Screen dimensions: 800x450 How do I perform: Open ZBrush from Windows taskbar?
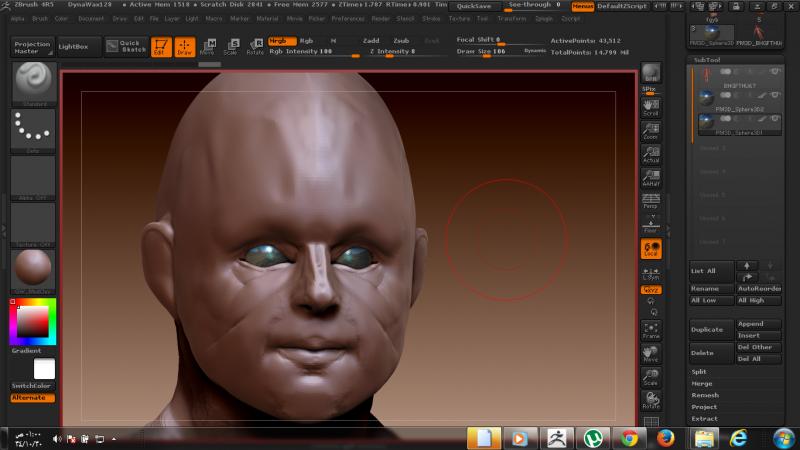click(x=557, y=438)
